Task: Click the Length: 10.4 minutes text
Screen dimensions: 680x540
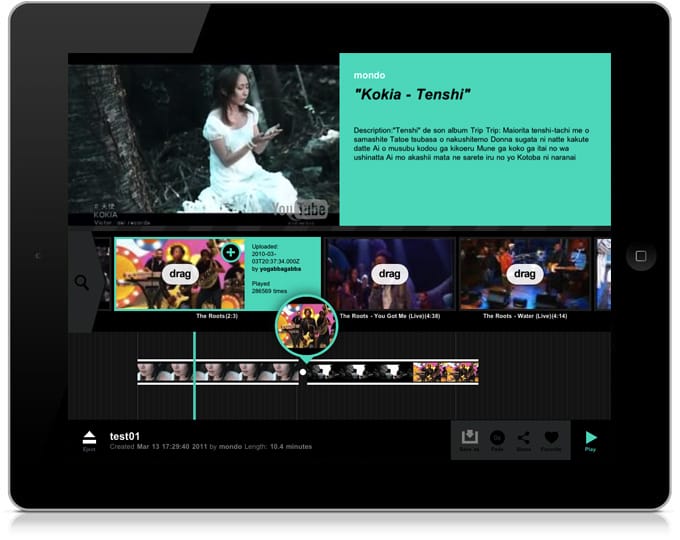Action: (278, 447)
